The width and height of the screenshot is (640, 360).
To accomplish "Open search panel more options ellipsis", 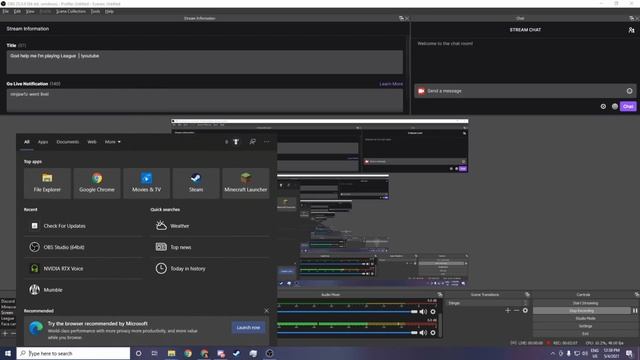I will pyautogui.click(x=267, y=142).
